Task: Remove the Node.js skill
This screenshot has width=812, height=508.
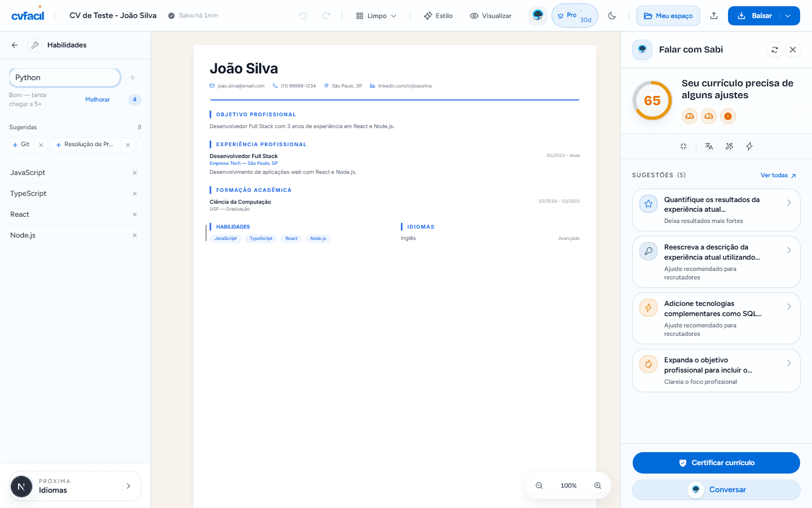Action: pos(135,235)
